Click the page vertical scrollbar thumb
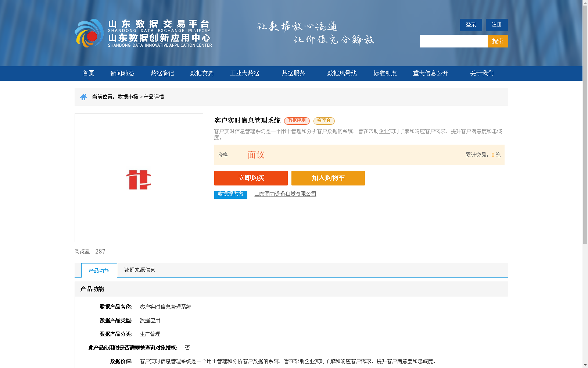 coord(585,125)
